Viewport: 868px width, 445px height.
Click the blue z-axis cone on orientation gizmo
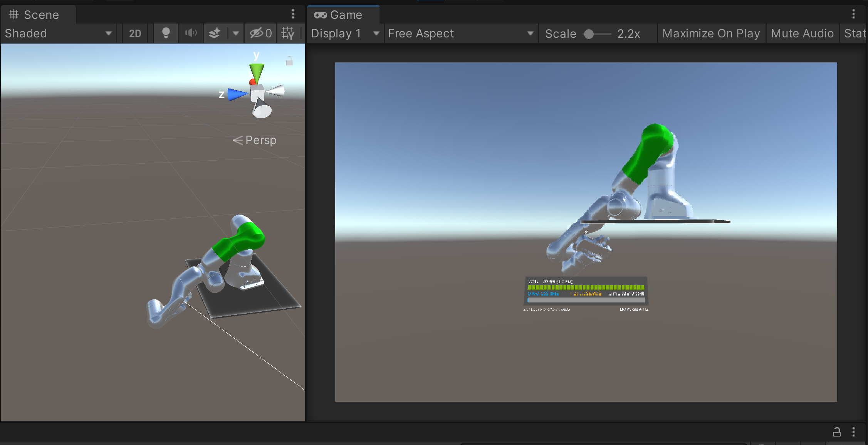pos(235,94)
